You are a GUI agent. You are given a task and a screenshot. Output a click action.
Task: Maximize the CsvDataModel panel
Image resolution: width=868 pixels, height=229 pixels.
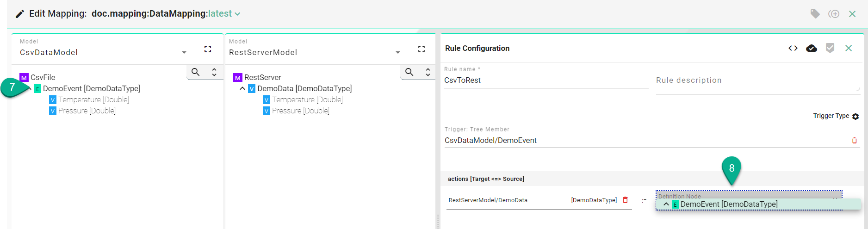pyautogui.click(x=208, y=49)
